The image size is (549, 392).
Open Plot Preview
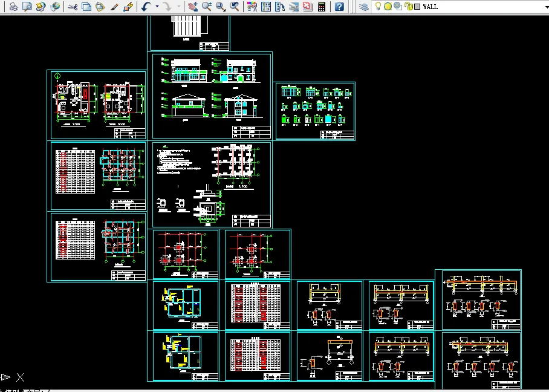(27, 6)
